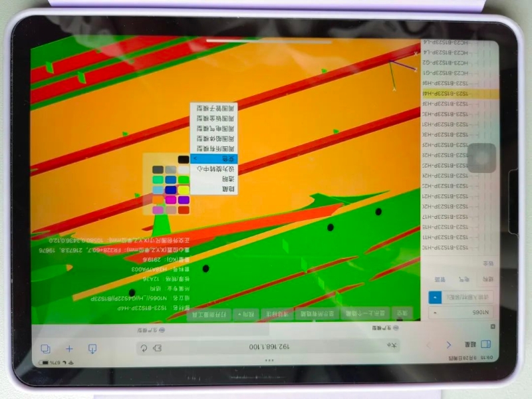
Task: Click the 显示所有隐藏 button
Action: pos(317,314)
